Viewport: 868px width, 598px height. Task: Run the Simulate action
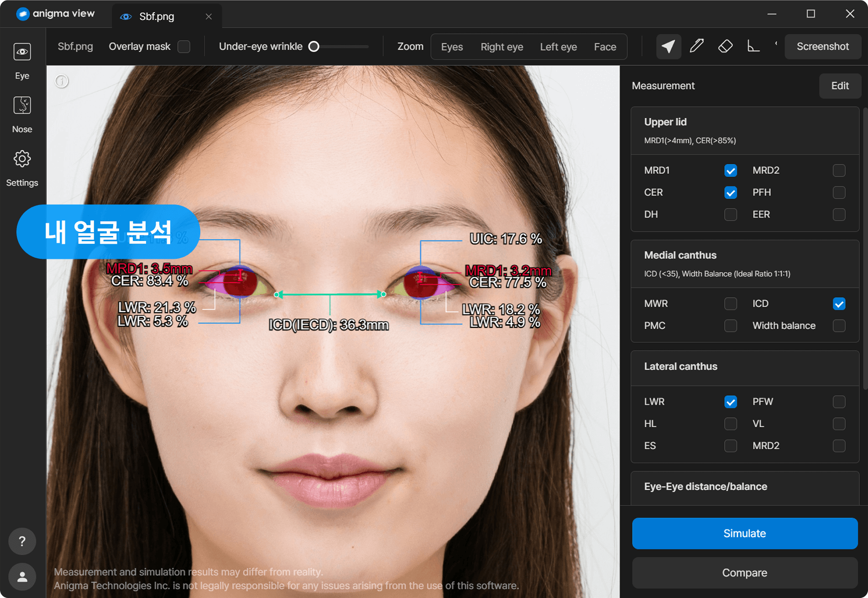745,533
